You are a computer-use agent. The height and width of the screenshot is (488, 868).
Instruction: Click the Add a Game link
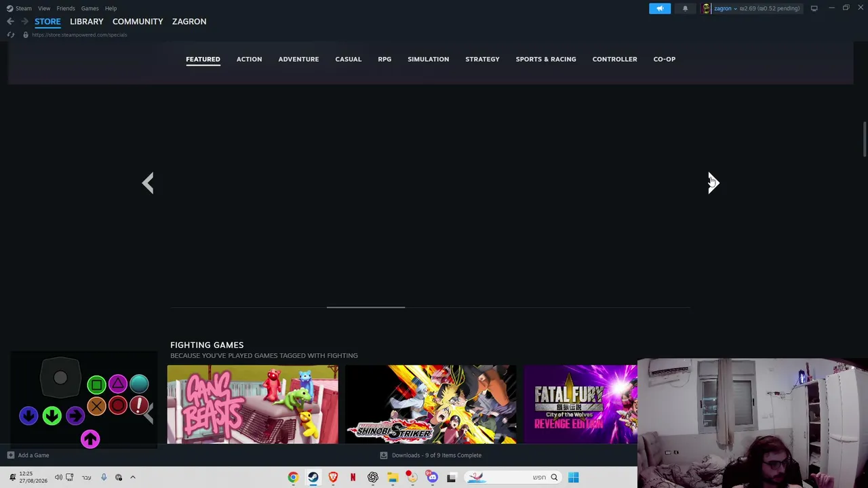pos(33,455)
